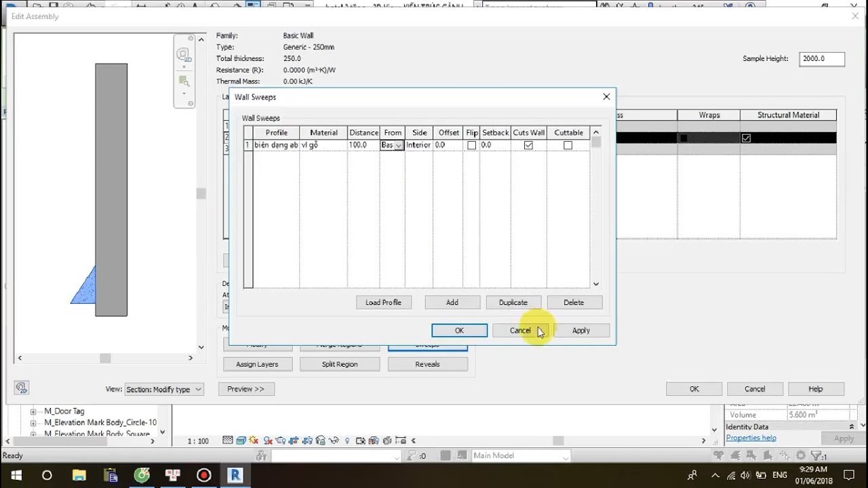Click the Reveals button in Edit Assembly
The width and height of the screenshot is (868, 488).
427,364
